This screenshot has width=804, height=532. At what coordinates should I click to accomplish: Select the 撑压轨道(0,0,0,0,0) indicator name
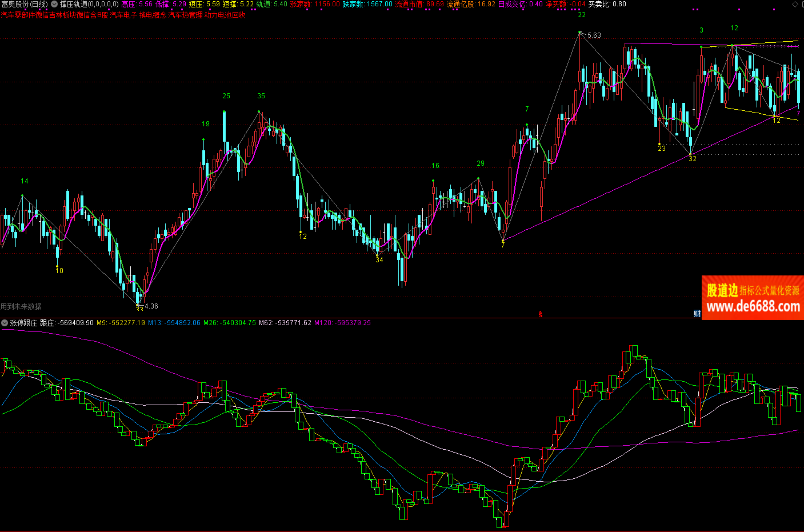pos(89,4)
